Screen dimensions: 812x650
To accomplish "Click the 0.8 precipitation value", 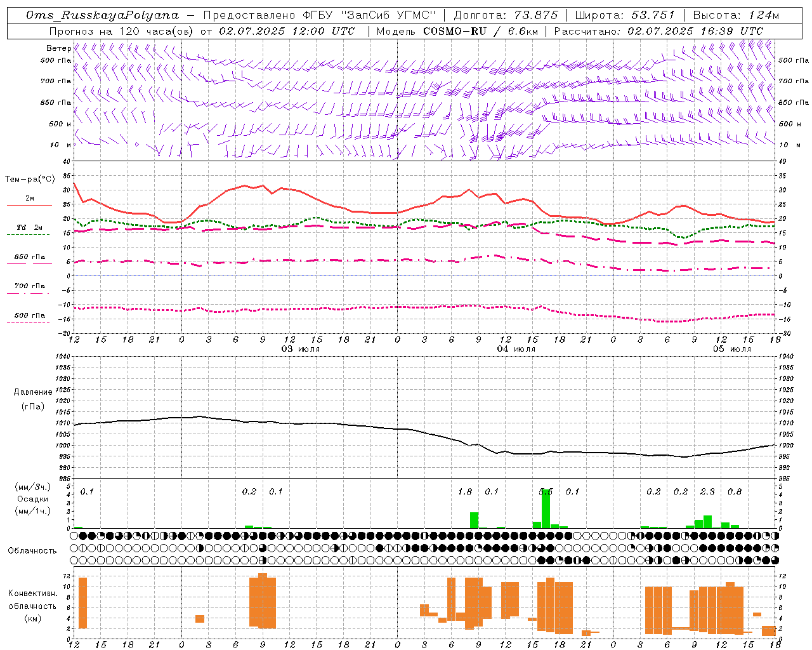I will [x=735, y=491].
